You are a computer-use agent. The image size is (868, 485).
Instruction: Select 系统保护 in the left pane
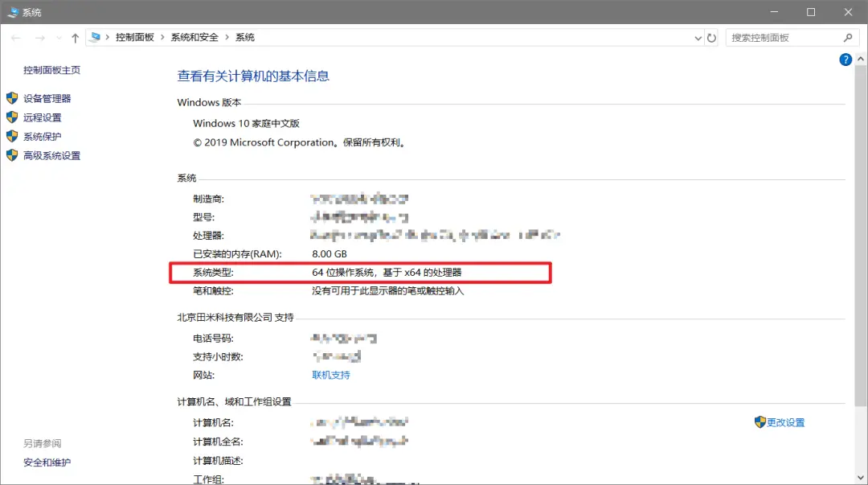tap(42, 137)
